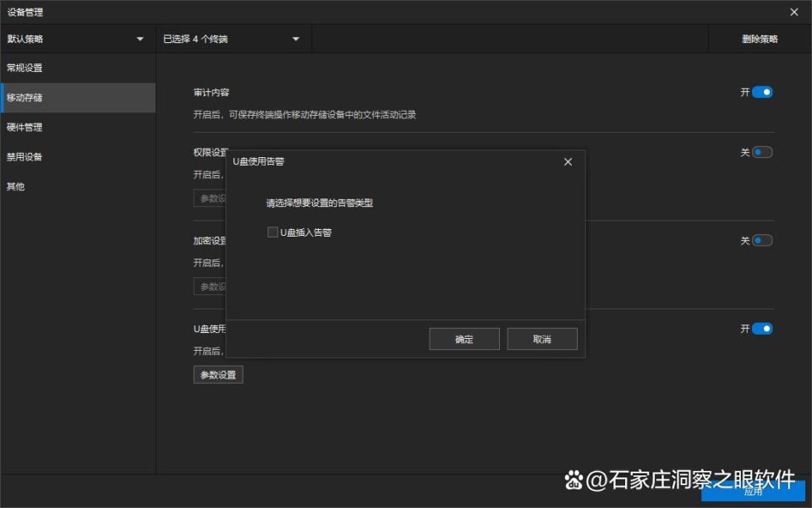The image size is (812, 508).
Task: Open the 常规设置 section
Action: [x=78, y=68]
